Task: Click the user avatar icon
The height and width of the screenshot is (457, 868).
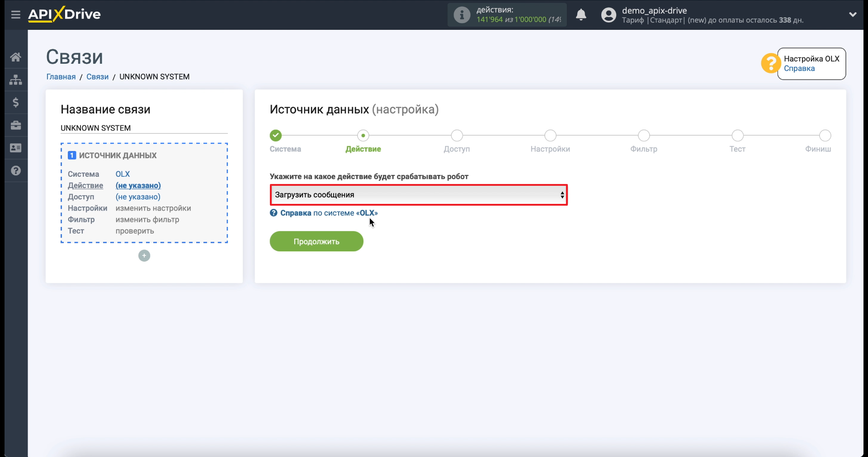Action: pyautogui.click(x=609, y=15)
